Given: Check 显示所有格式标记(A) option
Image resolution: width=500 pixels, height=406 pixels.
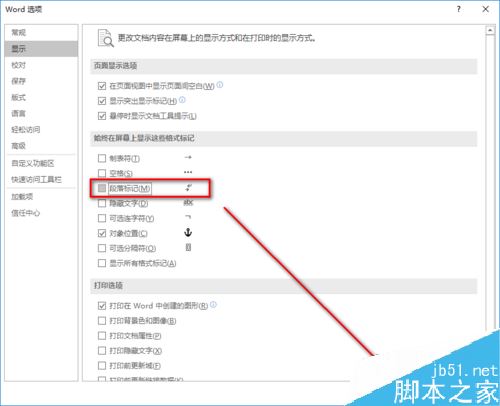Looking at the screenshot, I should 102,263.
